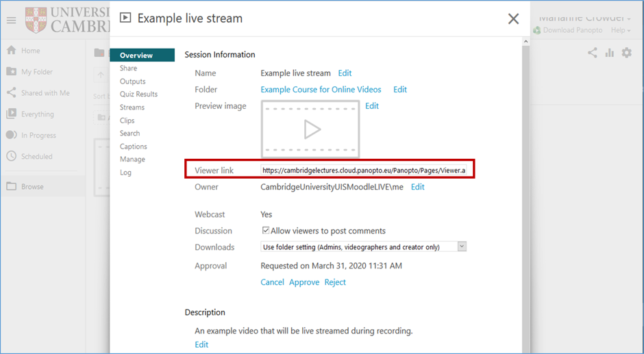Screen dimensions: 644x354
Task: Open the Captions tab
Action: click(134, 147)
